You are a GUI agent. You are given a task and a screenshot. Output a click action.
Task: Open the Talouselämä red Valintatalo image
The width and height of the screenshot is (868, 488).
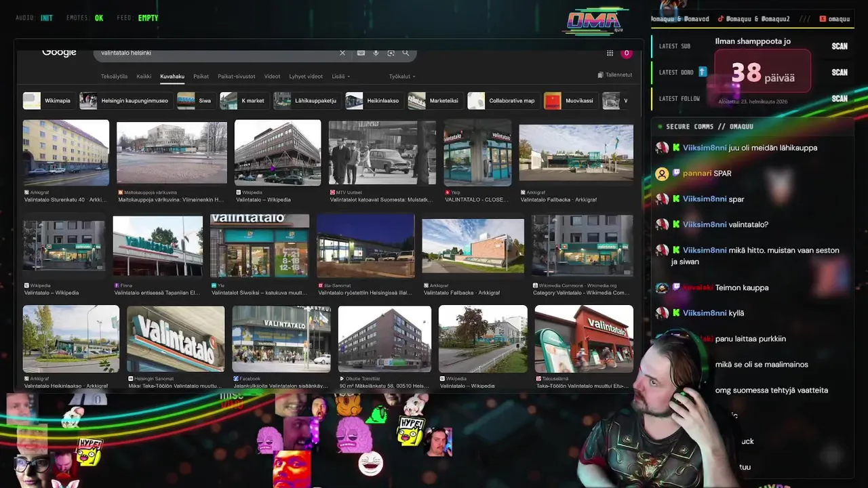coord(584,339)
